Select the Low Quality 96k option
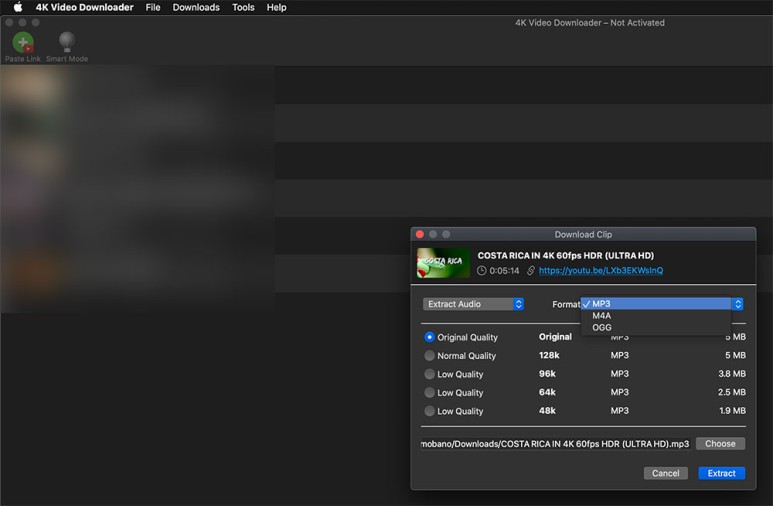 (x=429, y=374)
